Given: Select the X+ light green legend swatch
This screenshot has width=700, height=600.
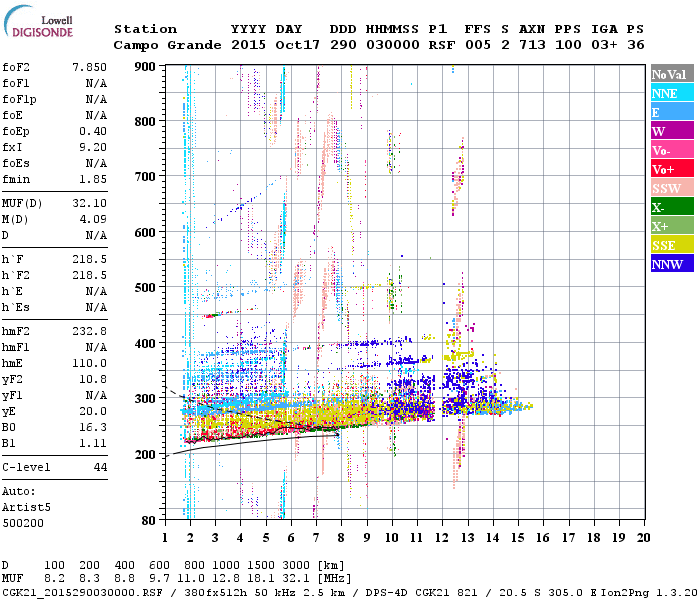Looking at the screenshot, I should 672,226.
